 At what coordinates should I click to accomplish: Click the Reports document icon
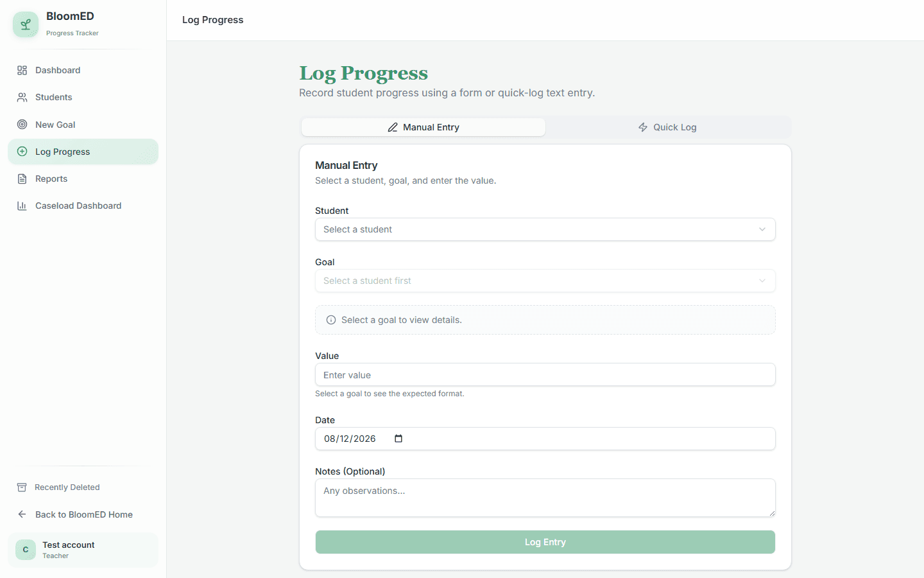pyautogui.click(x=22, y=179)
